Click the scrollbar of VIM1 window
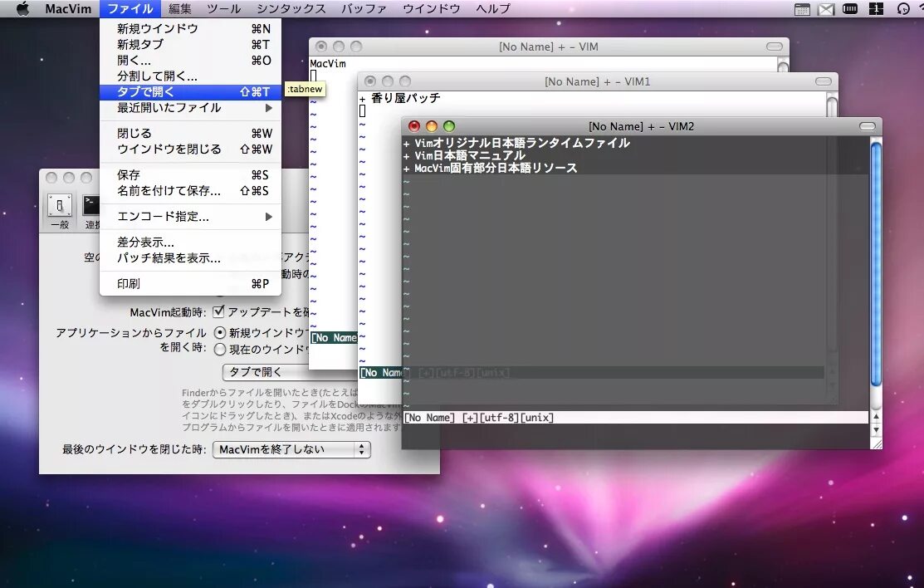924x588 pixels. (x=832, y=105)
